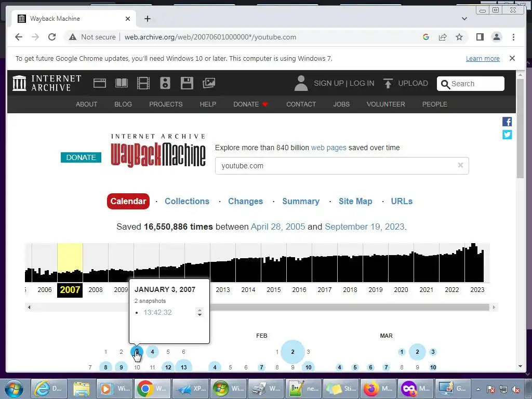Click the LOG IN link
This screenshot has width=532, height=399.
(362, 83)
